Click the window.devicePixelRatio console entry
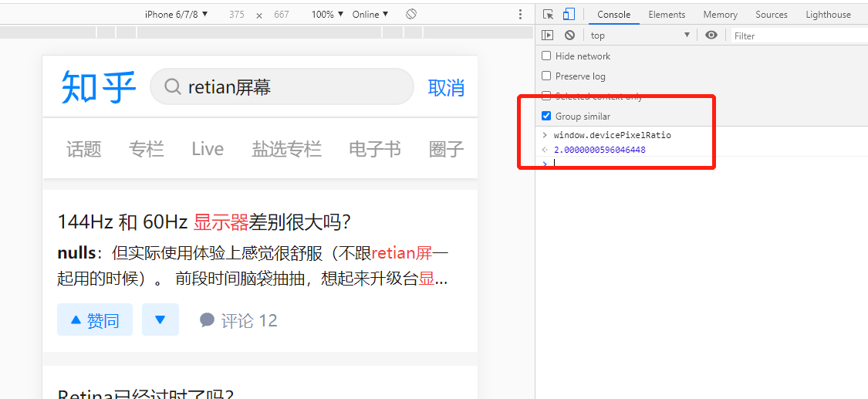The height and width of the screenshot is (399, 868). pos(612,135)
